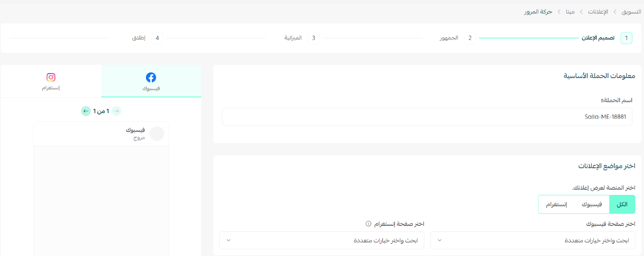Click the اسم الحملة input field

click(x=427, y=117)
